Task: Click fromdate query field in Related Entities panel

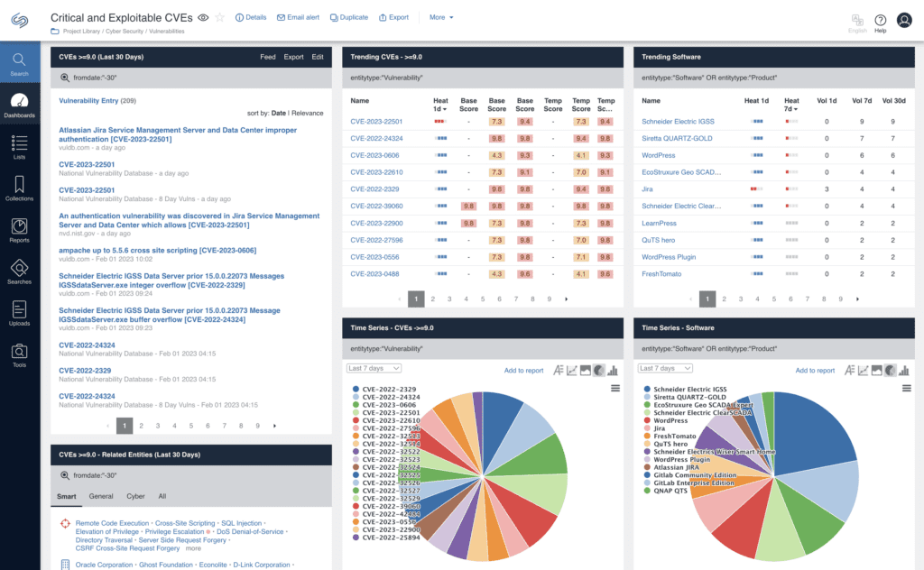Action: click(x=191, y=475)
